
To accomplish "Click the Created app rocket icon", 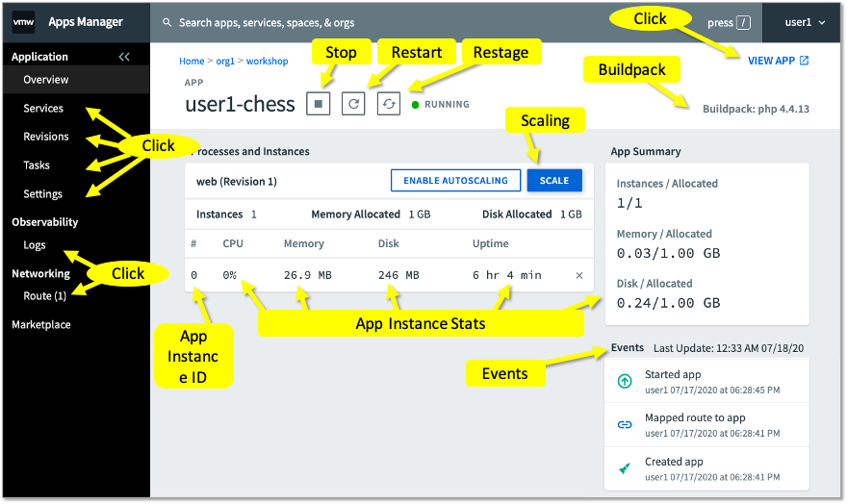I will [625, 468].
